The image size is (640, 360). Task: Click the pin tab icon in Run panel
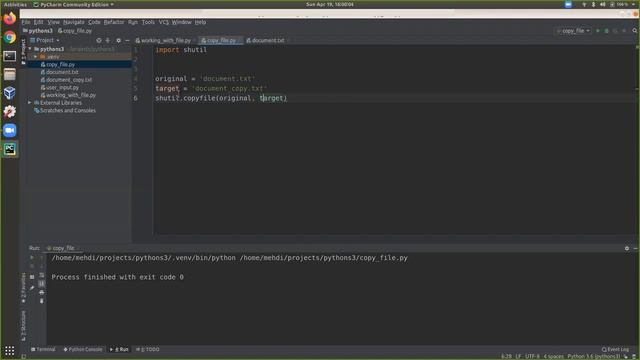(32, 288)
